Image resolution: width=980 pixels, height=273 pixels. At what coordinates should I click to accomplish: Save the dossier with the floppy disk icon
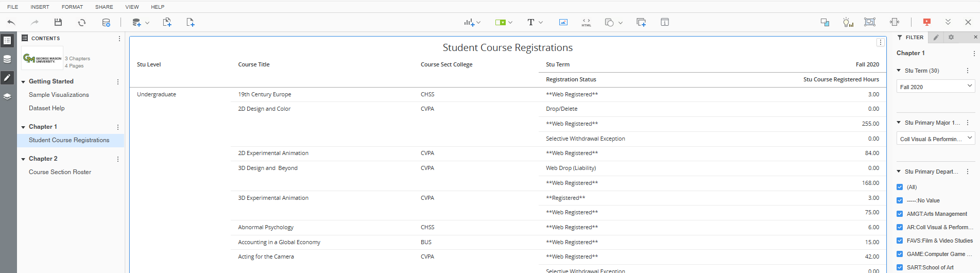pos(58,22)
